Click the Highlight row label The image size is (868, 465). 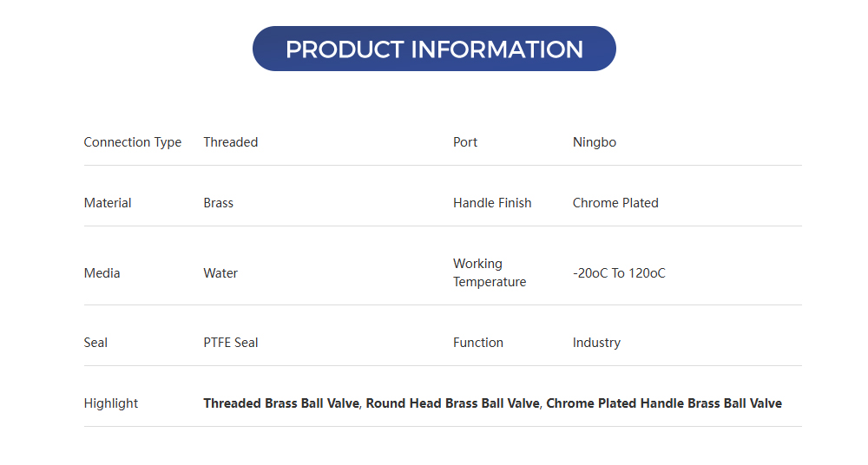click(111, 403)
